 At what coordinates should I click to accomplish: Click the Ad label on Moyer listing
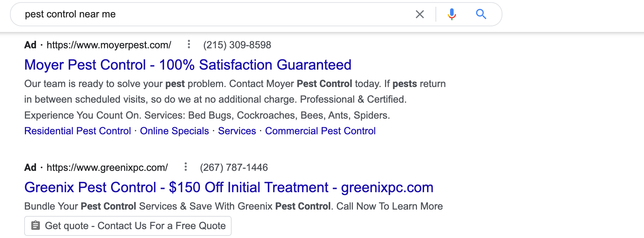click(30, 45)
